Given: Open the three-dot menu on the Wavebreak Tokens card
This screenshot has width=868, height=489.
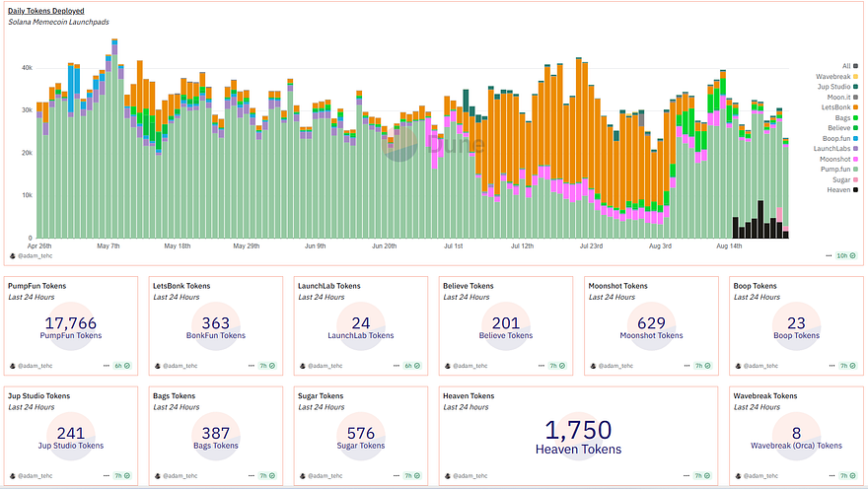Looking at the screenshot, I should (x=832, y=476).
